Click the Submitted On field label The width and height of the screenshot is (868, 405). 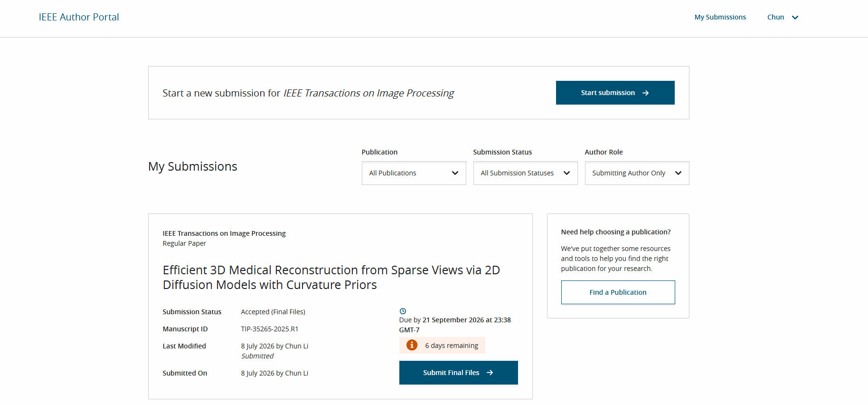(185, 373)
